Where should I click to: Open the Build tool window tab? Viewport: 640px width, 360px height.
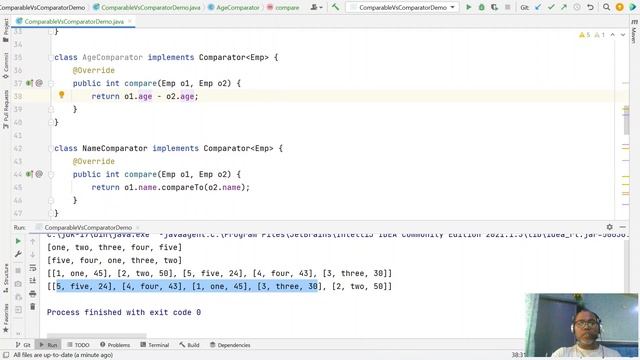[x=189, y=345]
